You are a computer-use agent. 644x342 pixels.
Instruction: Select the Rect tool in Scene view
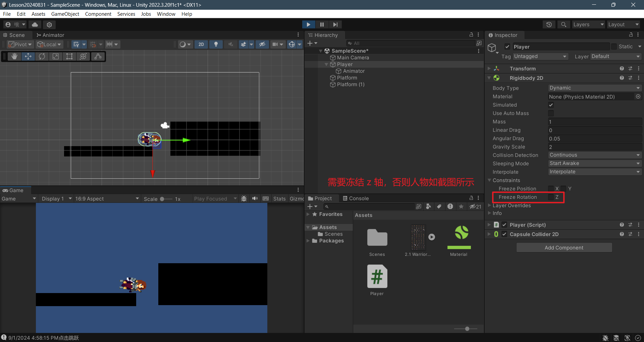coord(69,56)
